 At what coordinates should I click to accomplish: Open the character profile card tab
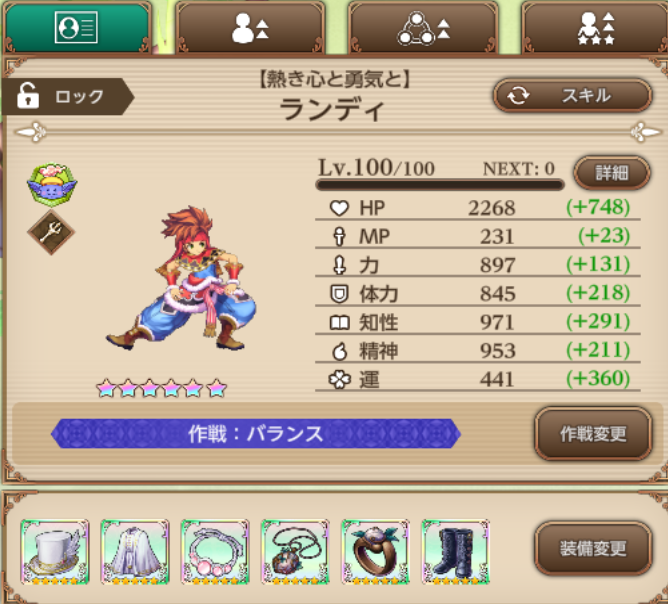click(76, 28)
